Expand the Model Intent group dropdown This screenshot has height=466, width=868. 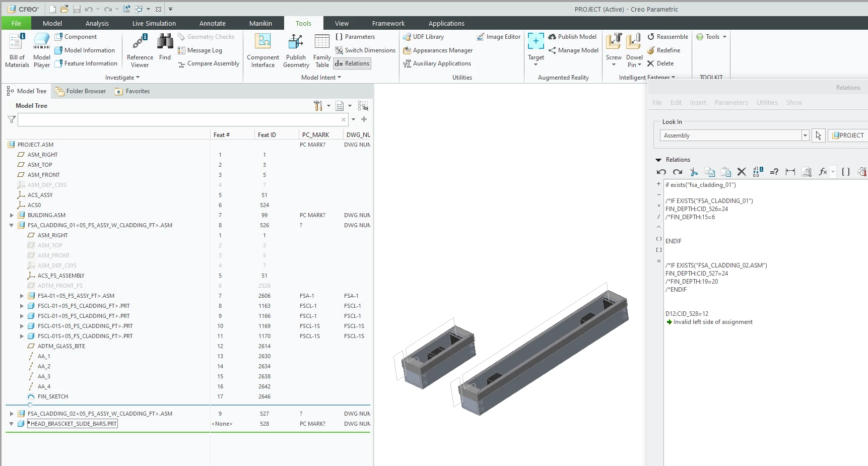[321, 78]
